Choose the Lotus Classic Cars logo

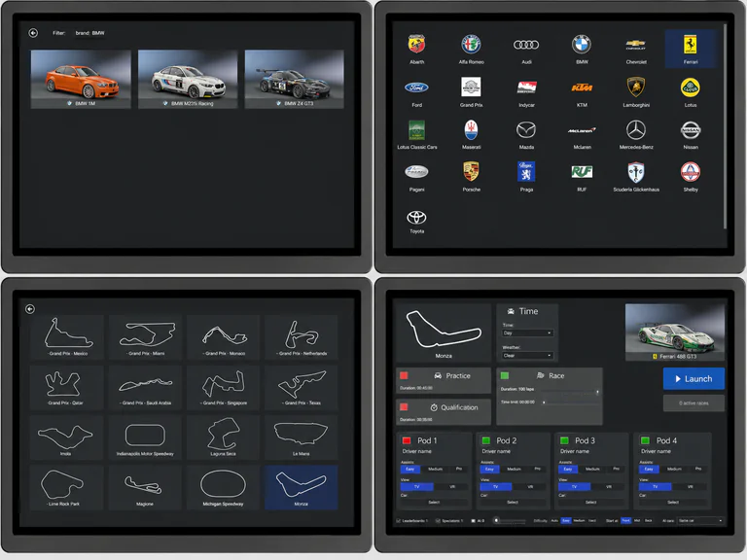(x=416, y=130)
